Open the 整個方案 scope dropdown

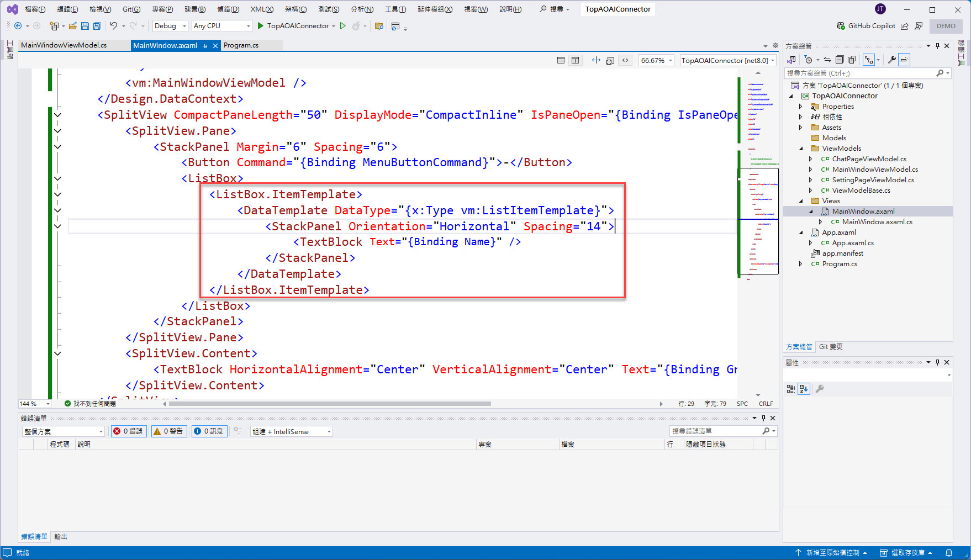tap(64, 431)
